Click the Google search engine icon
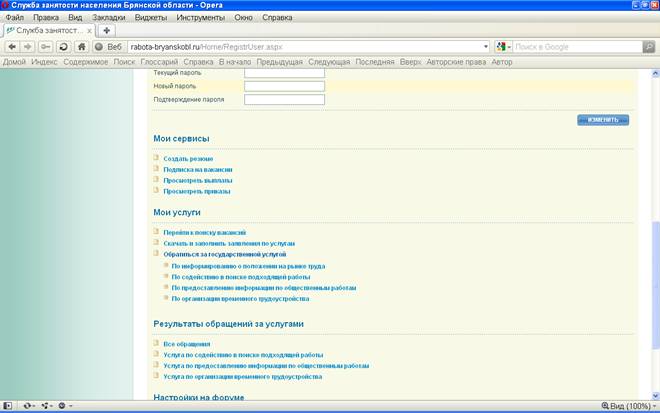660x413 pixels. 501,47
